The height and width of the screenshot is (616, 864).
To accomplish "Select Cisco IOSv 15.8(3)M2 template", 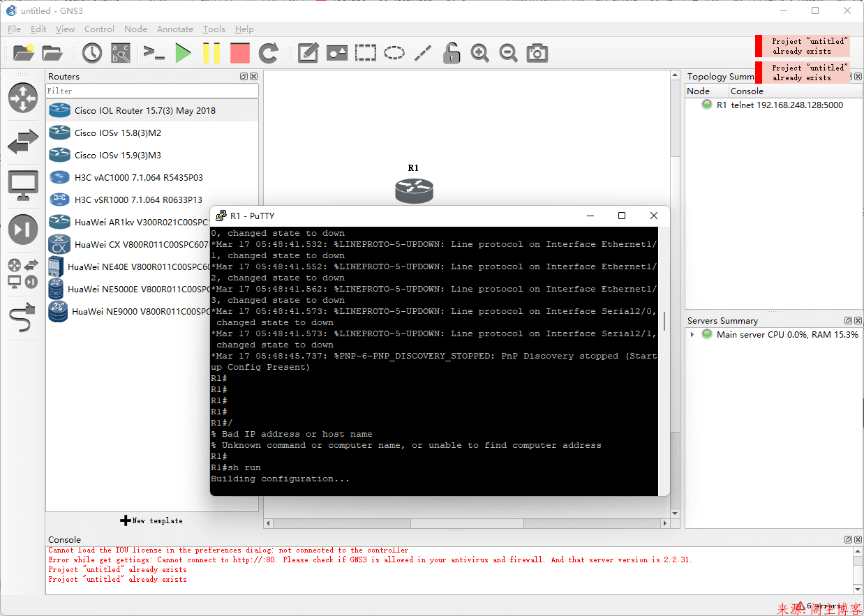I will tap(152, 133).
